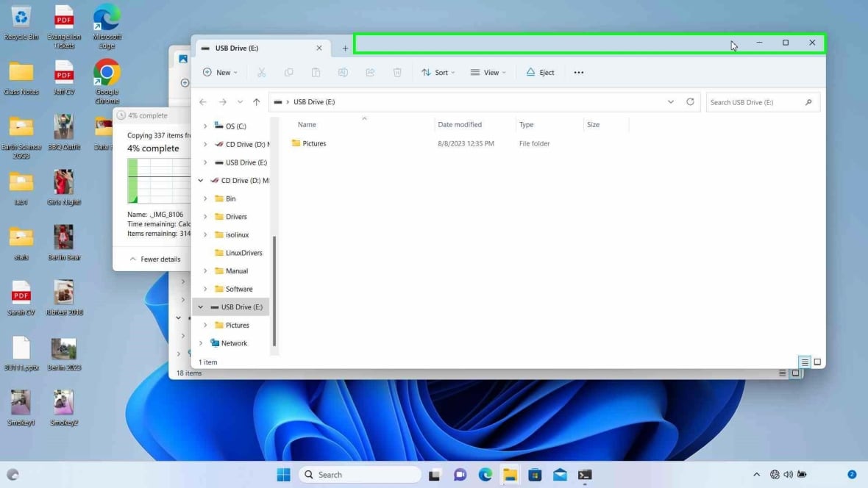Sort by Type column header
868x488 pixels.
526,124
